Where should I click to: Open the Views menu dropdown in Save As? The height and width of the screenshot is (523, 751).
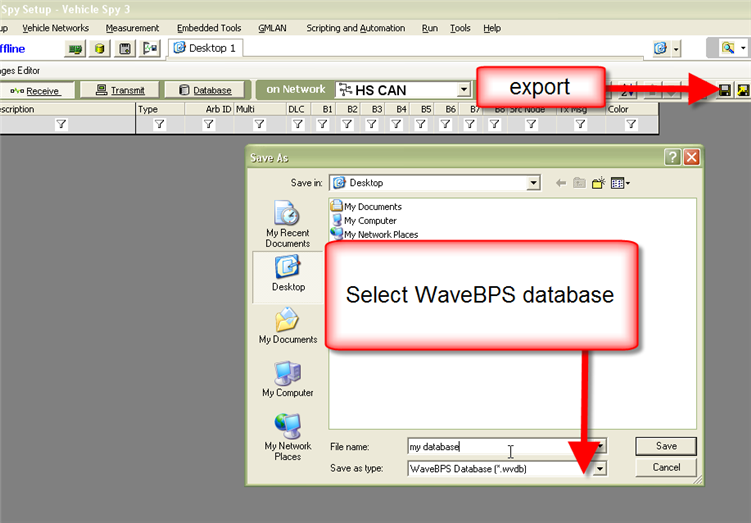pyautogui.click(x=620, y=183)
